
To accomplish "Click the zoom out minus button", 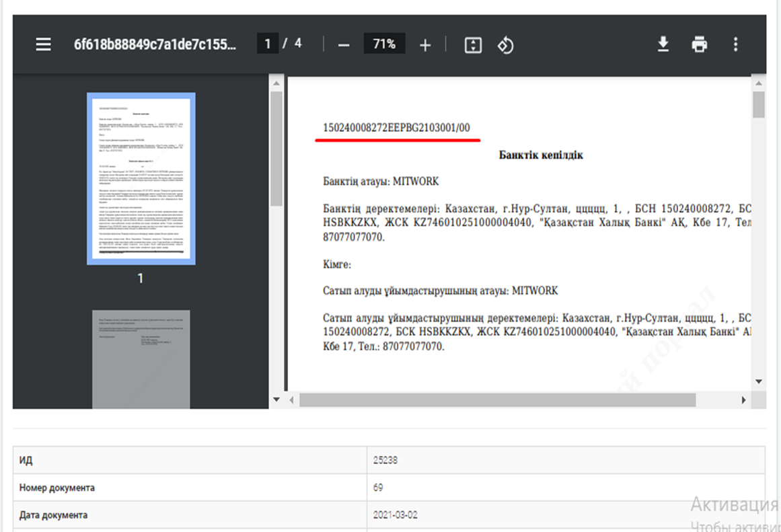I will point(344,45).
